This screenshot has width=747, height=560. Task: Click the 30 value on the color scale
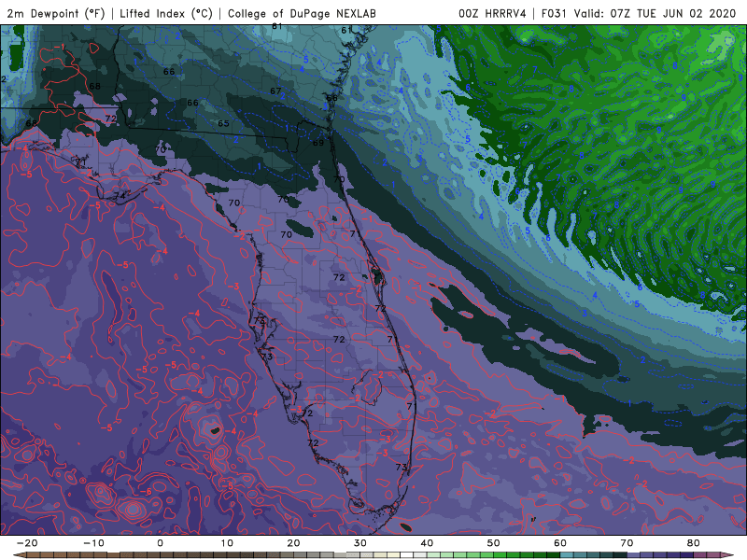[x=360, y=543]
